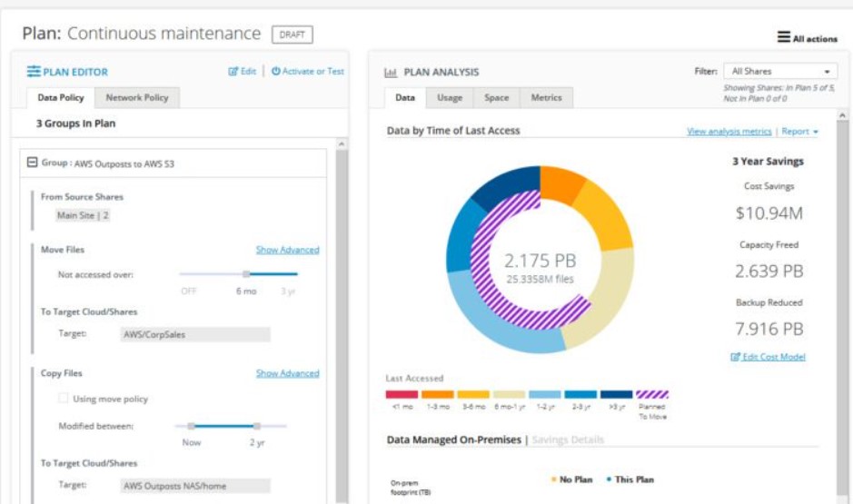Click the Activate or Test link
The image size is (853, 504).
pyautogui.click(x=312, y=71)
